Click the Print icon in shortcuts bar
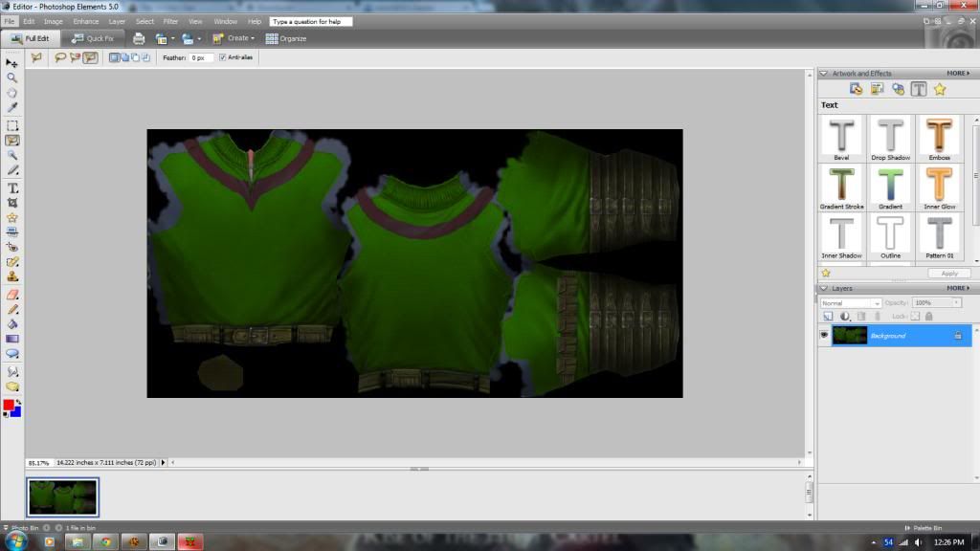Viewport: 980px width, 551px height. coord(139,38)
